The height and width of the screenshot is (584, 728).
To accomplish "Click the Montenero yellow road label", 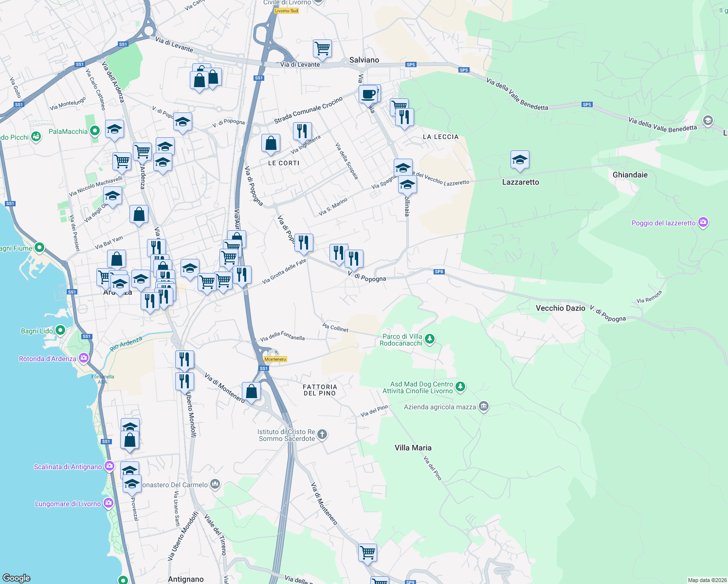I will coord(275,359).
